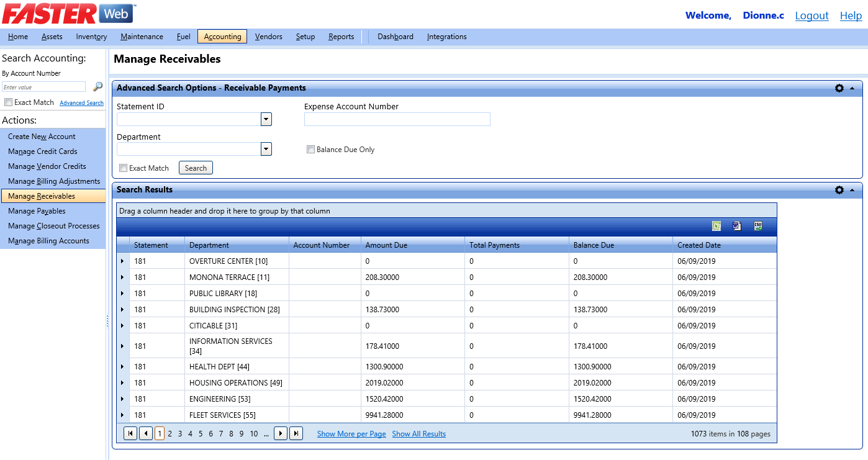Open the Maintenance menu
868x460 pixels.
(142, 37)
